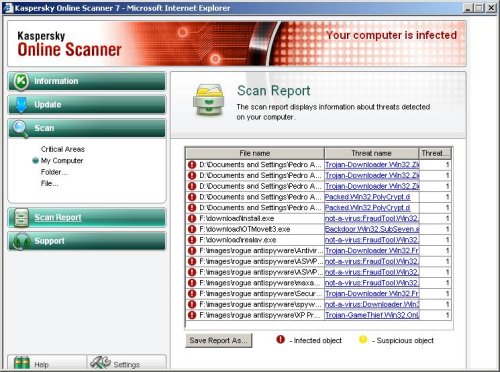
Task: Select rogue antispyware\Secur file entry
Action: click(x=261, y=294)
